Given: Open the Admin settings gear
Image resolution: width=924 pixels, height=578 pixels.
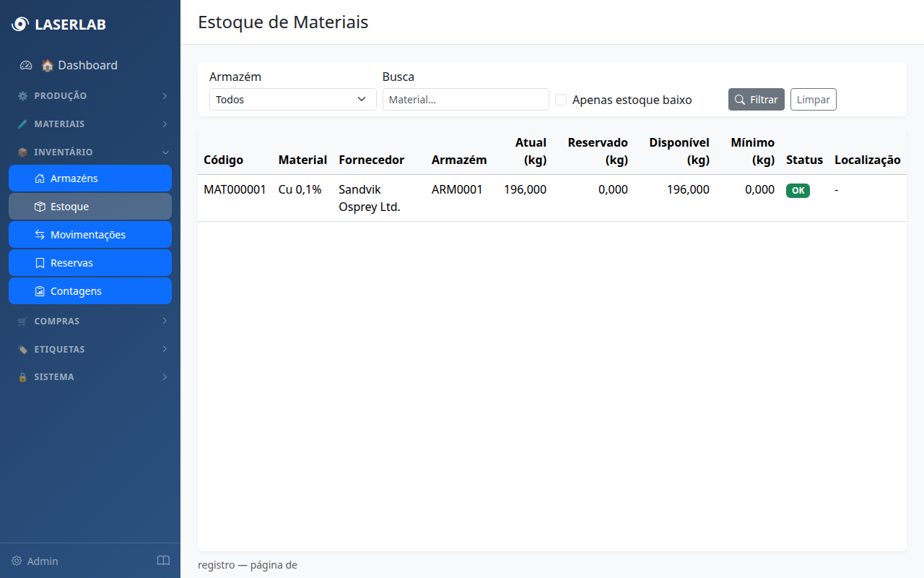Looking at the screenshot, I should tap(17, 561).
